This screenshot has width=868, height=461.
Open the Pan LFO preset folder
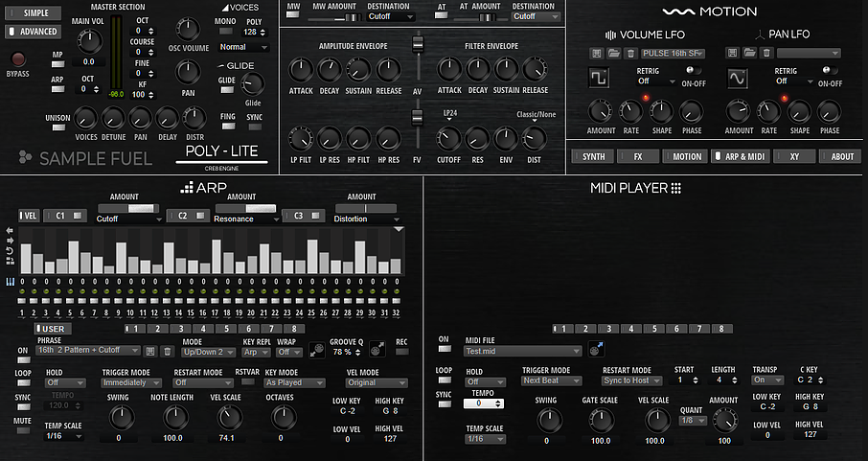click(749, 53)
